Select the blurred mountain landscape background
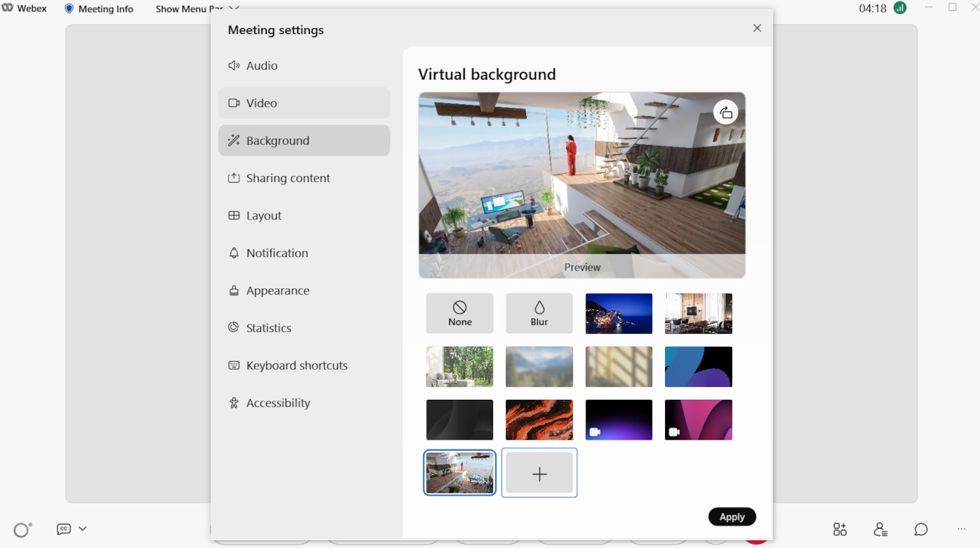Image resolution: width=980 pixels, height=548 pixels. point(539,367)
